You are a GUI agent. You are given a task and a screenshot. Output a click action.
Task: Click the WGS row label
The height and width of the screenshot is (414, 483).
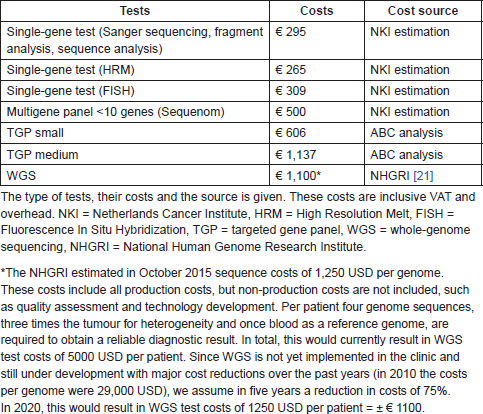(x=21, y=175)
